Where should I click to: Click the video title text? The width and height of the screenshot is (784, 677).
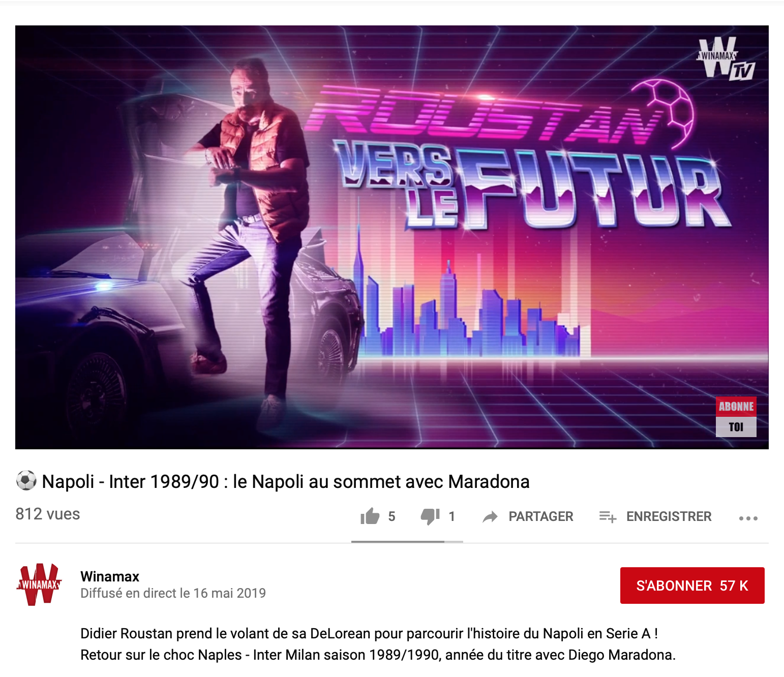click(x=286, y=481)
